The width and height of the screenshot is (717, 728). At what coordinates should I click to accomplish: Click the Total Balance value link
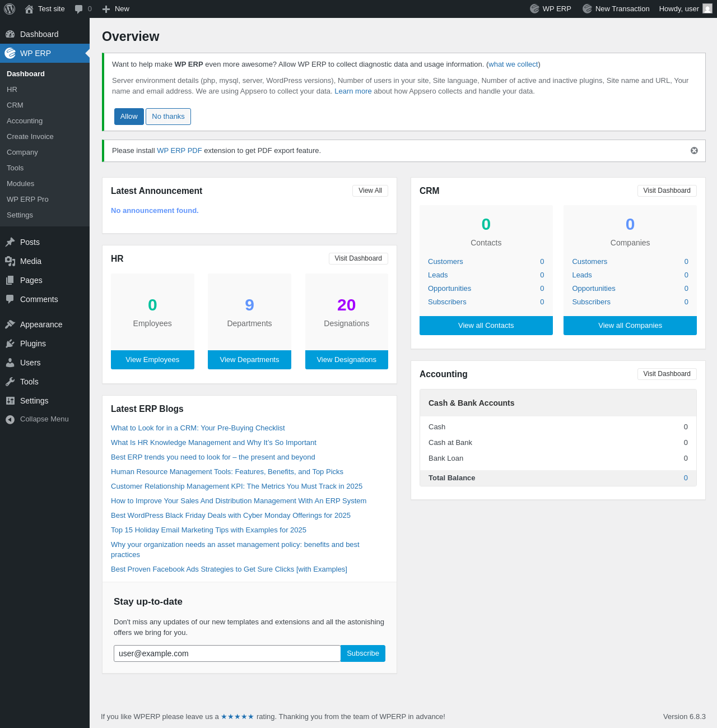686,478
